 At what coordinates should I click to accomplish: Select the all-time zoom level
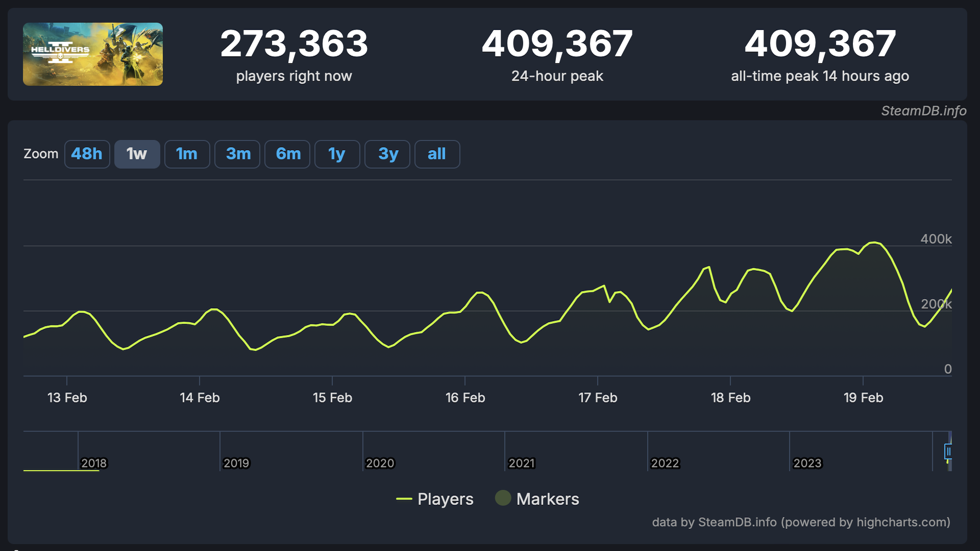click(x=436, y=154)
